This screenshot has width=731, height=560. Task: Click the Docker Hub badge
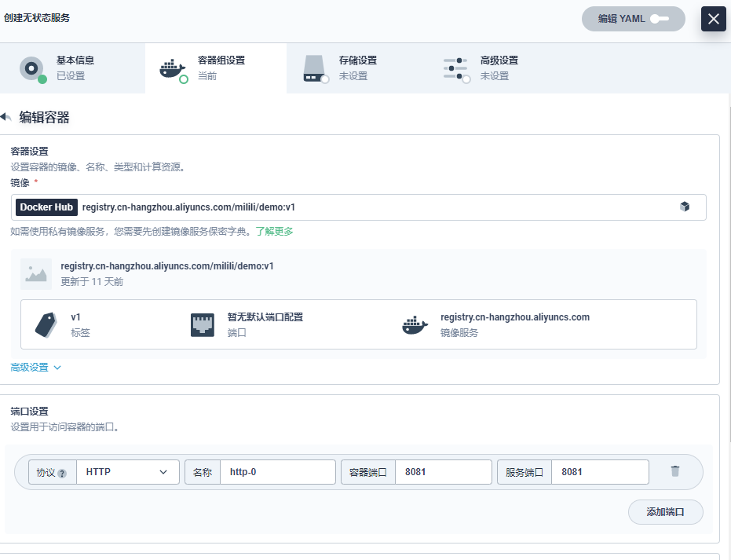pyautogui.click(x=46, y=207)
